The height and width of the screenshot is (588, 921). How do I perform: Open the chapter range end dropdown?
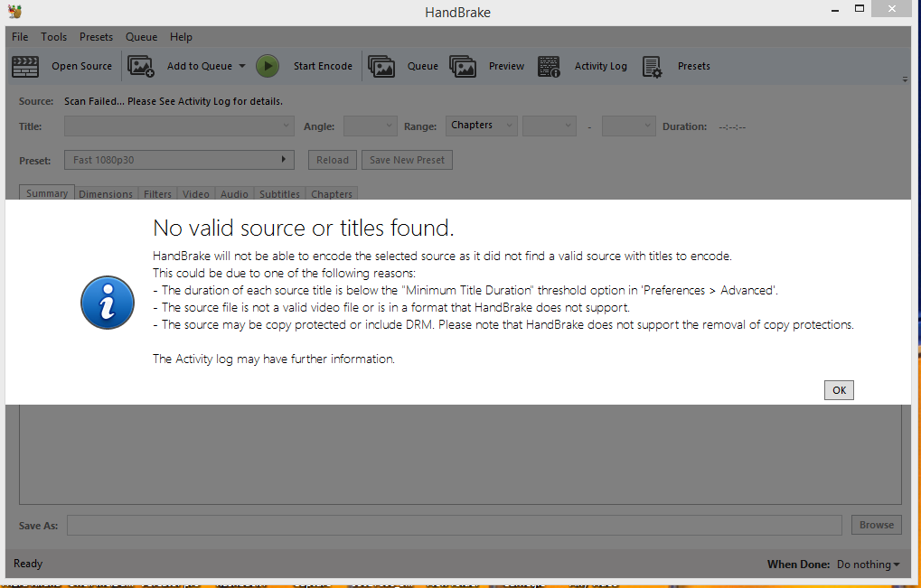(628, 126)
